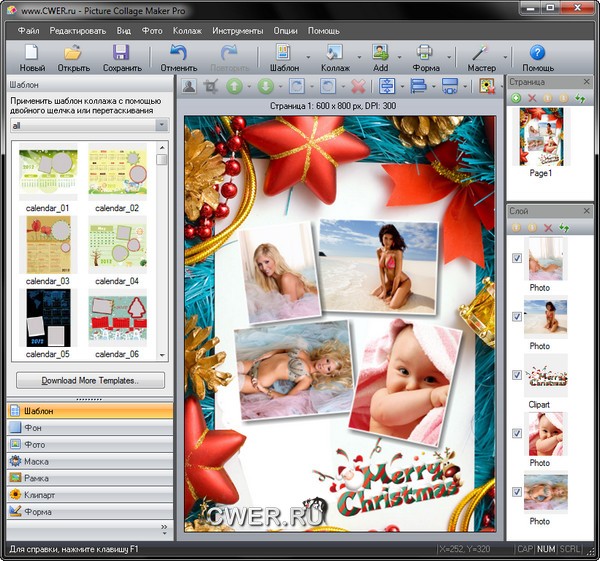Select the crop tool icon in canvas toolbar
The image size is (600, 561).
click(x=211, y=87)
